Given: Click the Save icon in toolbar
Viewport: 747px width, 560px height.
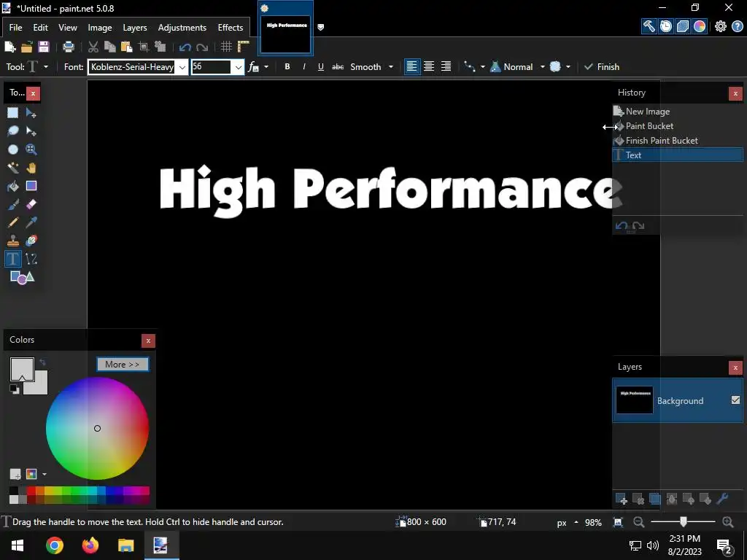Looking at the screenshot, I should point(43,47).
